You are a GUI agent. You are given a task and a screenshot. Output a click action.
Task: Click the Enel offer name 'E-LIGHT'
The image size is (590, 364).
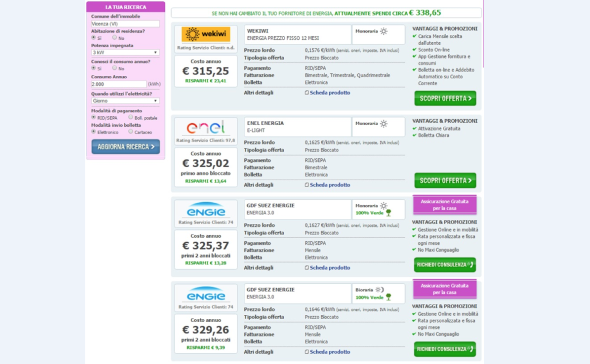[x=256, y=130]
